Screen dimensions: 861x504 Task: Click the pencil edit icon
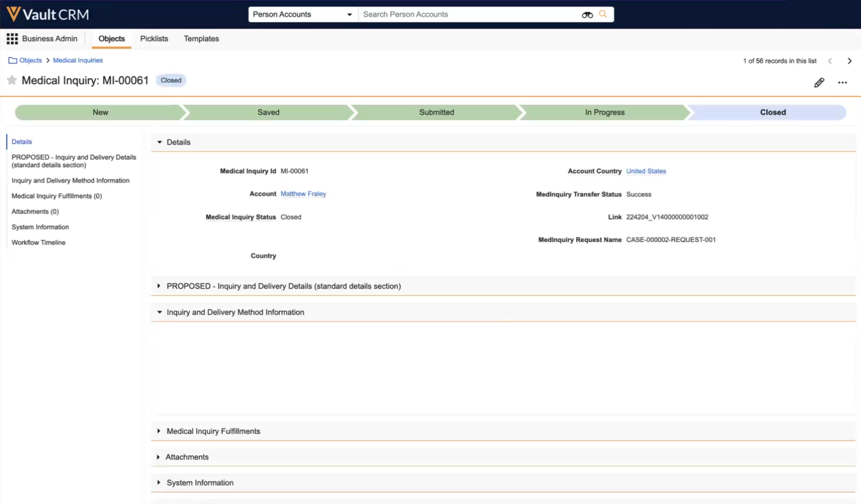point(819,82)
